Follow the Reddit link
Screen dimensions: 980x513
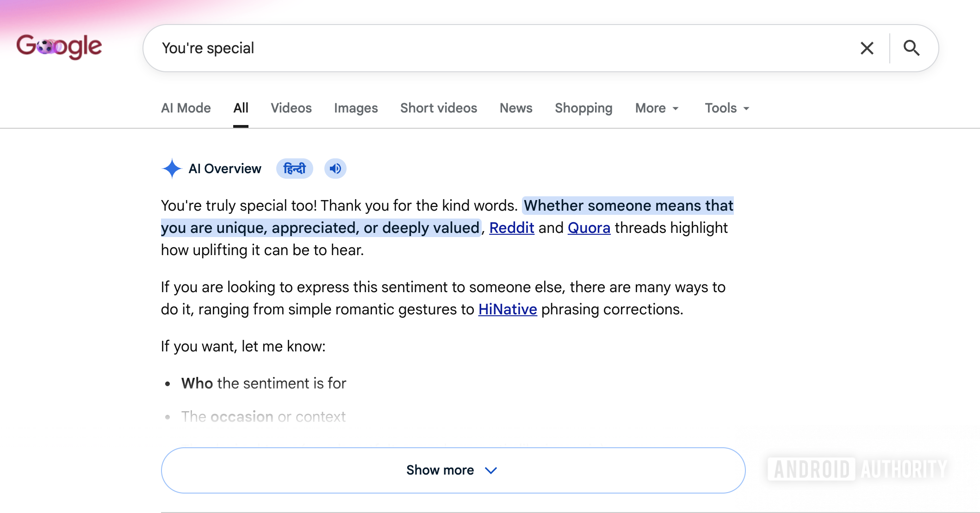[x=512, y=228]
